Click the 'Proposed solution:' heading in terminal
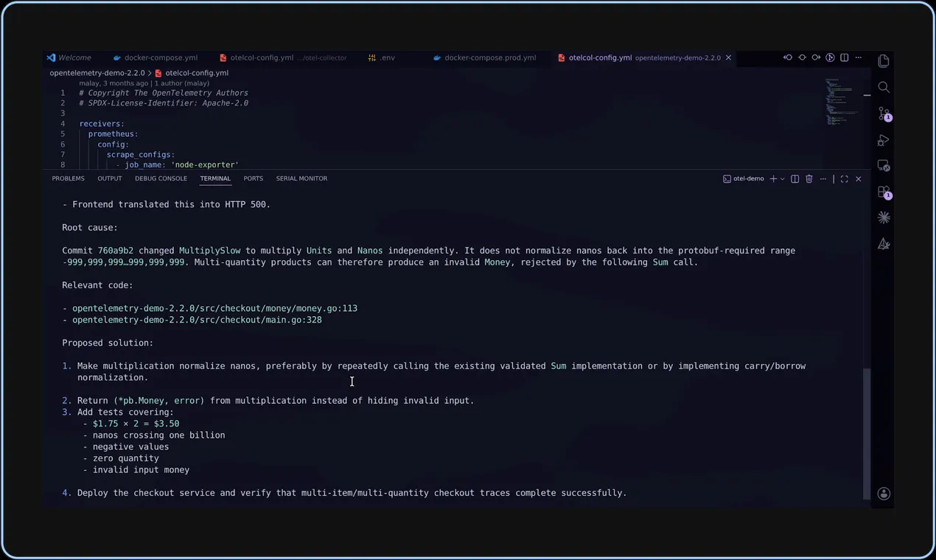The image size is (936, 560). click(108, 343)
